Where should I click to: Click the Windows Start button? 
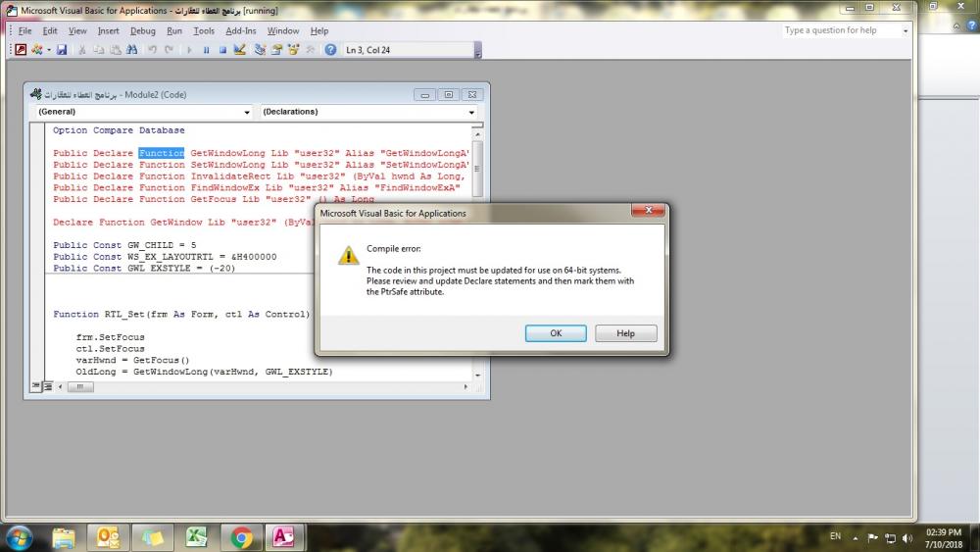point(19,537)
